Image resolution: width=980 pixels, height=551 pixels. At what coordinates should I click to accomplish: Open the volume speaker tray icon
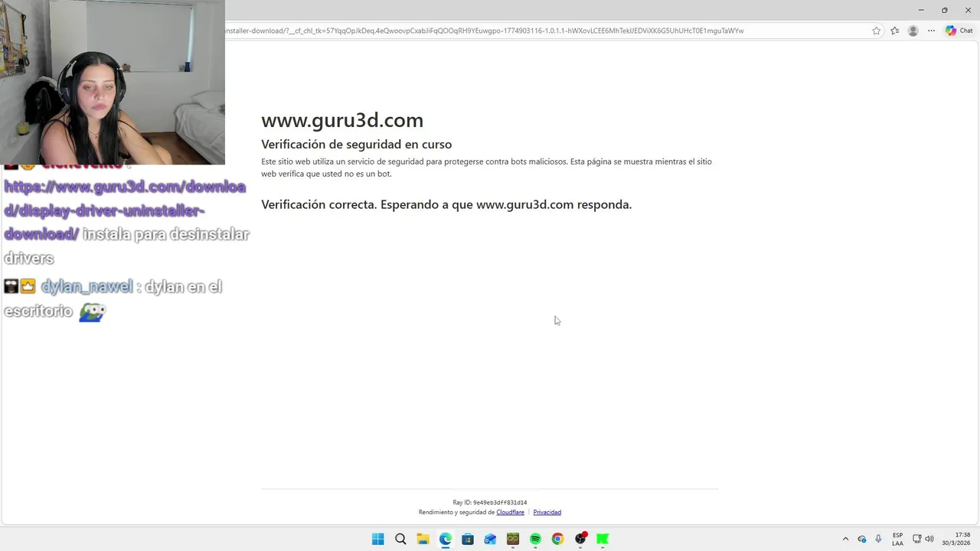[x=929, y=539]
